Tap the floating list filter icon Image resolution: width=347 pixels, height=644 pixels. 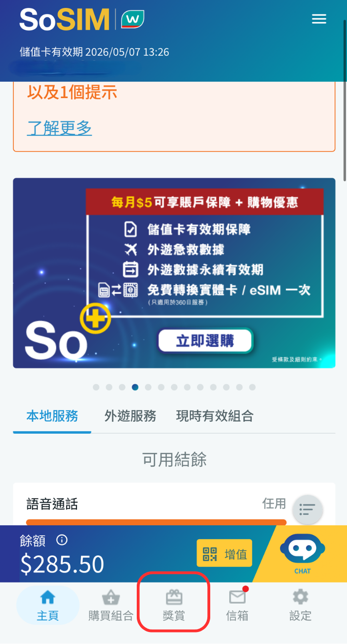307,509
